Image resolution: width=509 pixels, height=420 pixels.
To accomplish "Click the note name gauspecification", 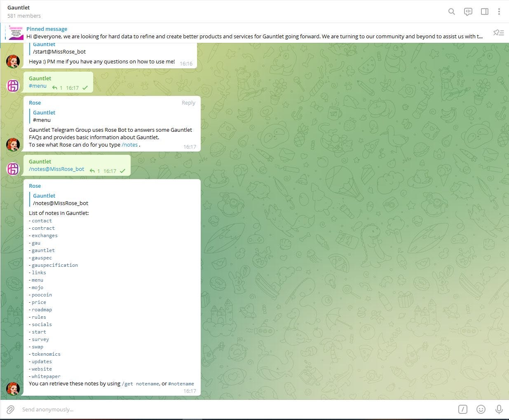I will coord(55,265).
